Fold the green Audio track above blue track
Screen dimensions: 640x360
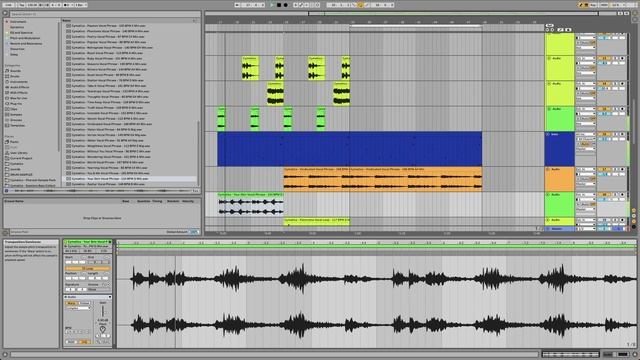[x=548, y=109]
